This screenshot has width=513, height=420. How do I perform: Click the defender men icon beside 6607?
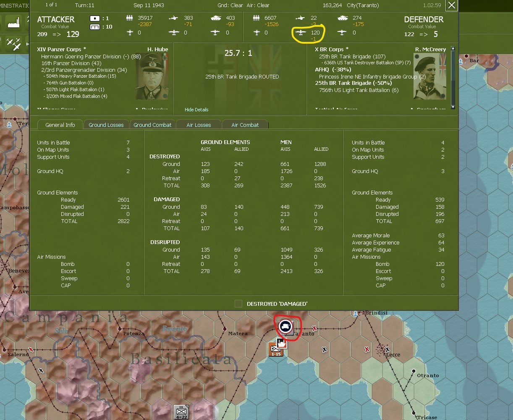[x=256, y=18]
